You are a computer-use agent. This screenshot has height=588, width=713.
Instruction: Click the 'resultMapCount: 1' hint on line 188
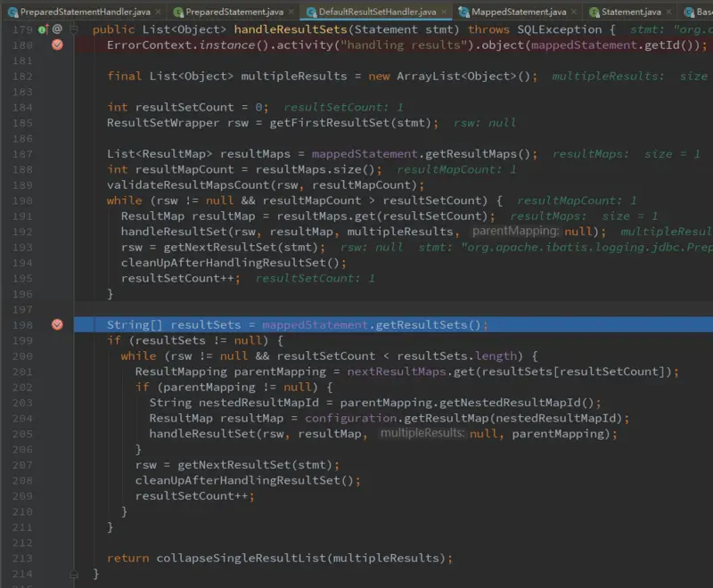456,169
